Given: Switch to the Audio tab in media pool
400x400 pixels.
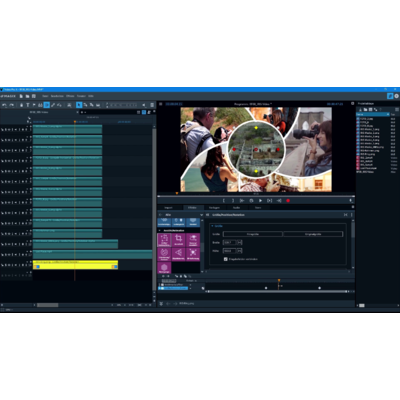Looking at the screenshot, I should (236, 208).
